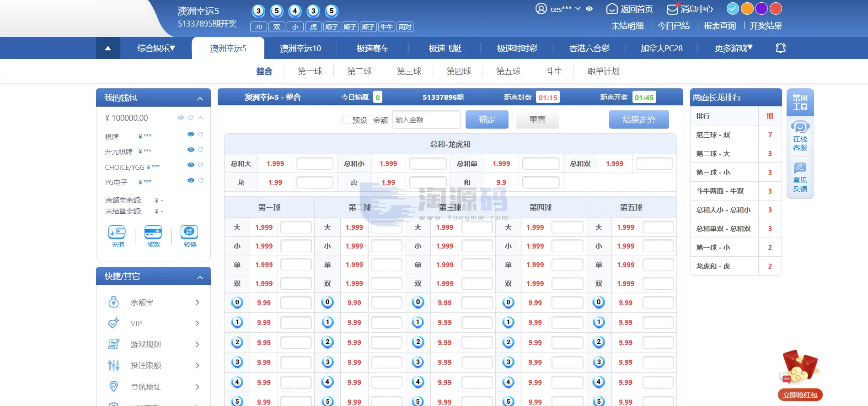Click the recharge (充值) wallet icon

pyautogui.click(x=117, y=232)
